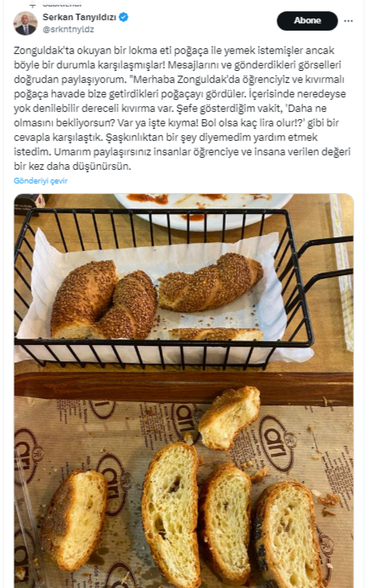Open Serkan Tanyıldızı's profile avatar
This screenshot has height=588, width=368.
26,23
